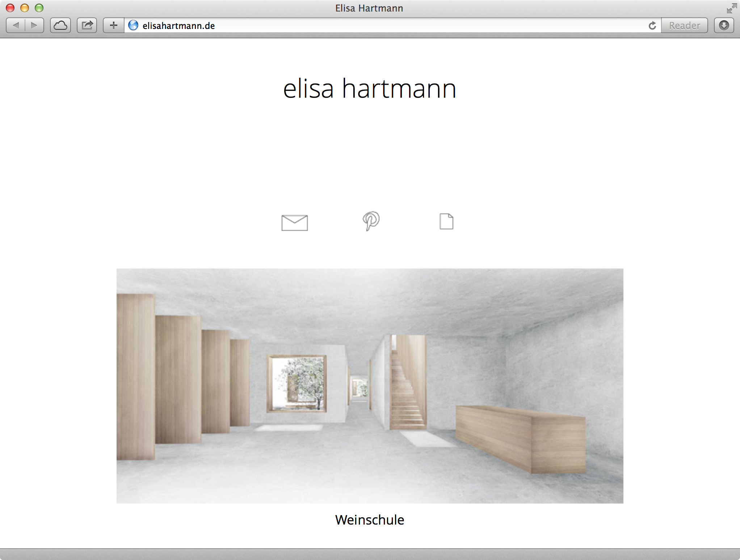Screen dimensions: 740x560
Task: Go forward with the browser forward arrow
Action: [x=34, y=25]
